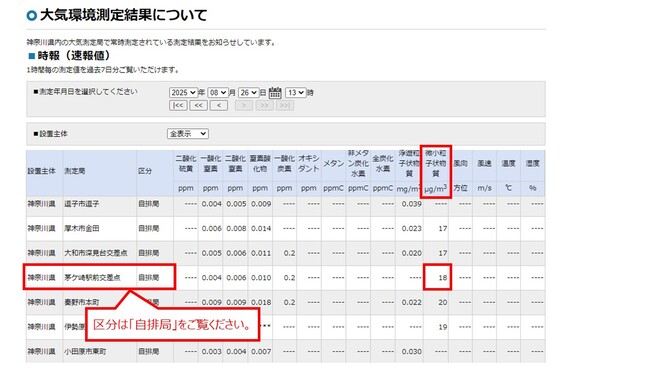Open the year dropdown showing 2025
This screenshot has height=371, width=660.
183,93
